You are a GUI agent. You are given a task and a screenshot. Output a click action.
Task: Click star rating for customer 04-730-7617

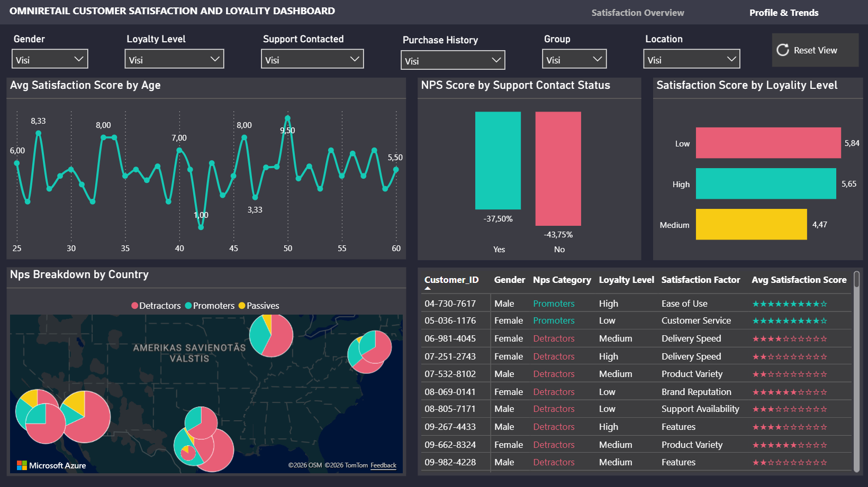pos(790,304)
